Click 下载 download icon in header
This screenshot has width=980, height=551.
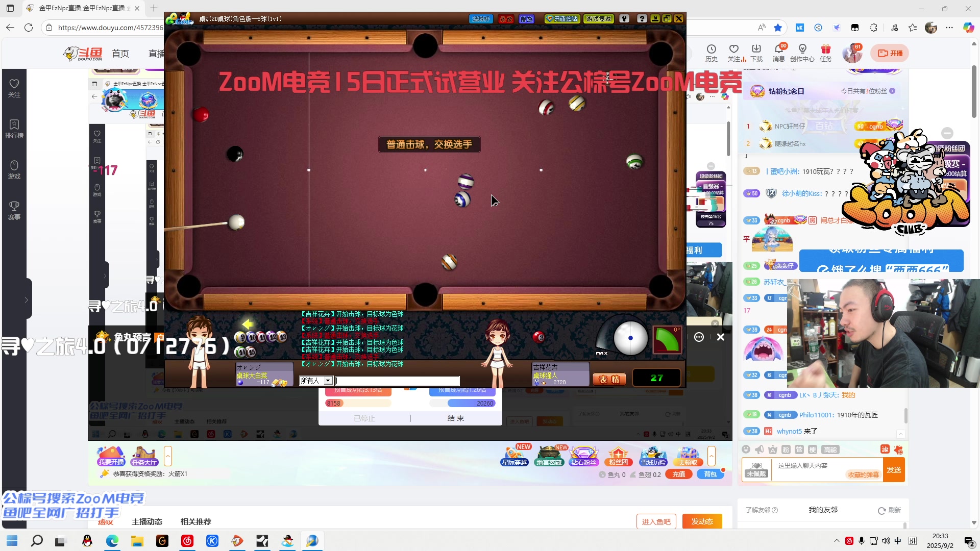756,53
